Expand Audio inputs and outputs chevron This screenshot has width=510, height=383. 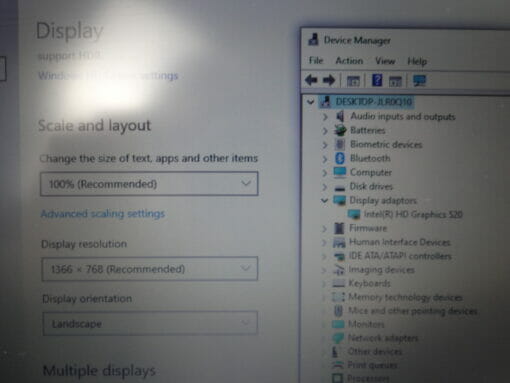click(325, 117)
